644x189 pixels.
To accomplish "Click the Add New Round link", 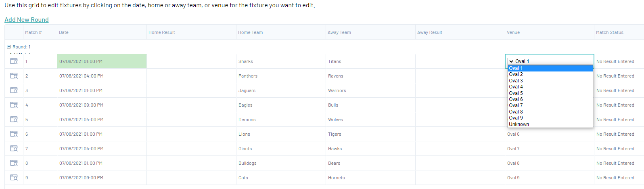I will pos(27,20).
